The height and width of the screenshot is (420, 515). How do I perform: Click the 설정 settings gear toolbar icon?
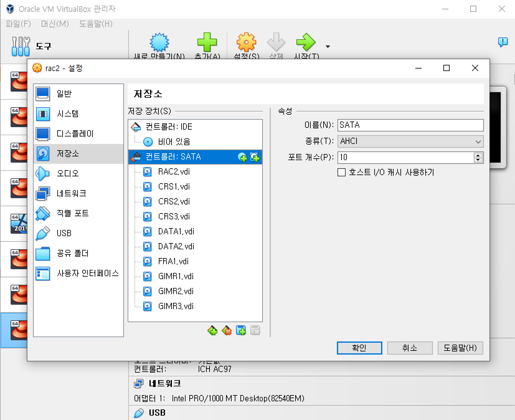coord(246,42)
